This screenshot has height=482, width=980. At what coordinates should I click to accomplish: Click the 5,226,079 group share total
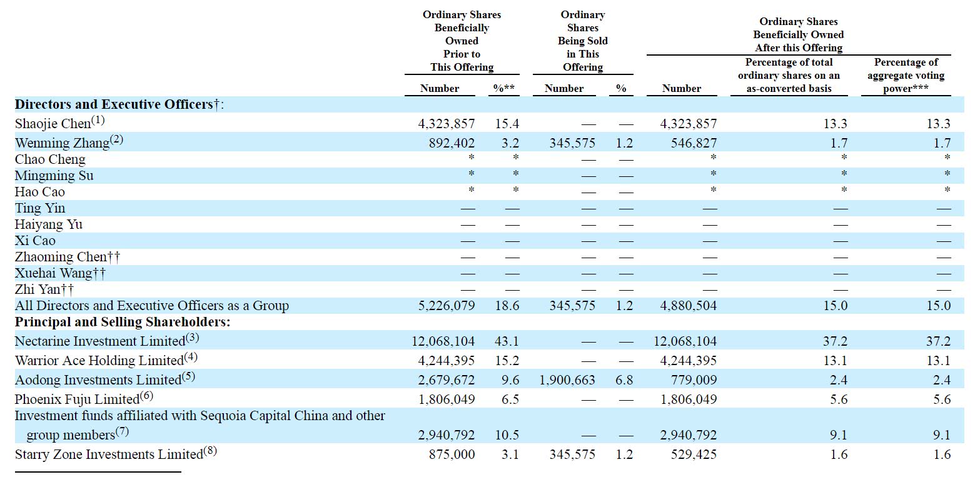[447, 306]
